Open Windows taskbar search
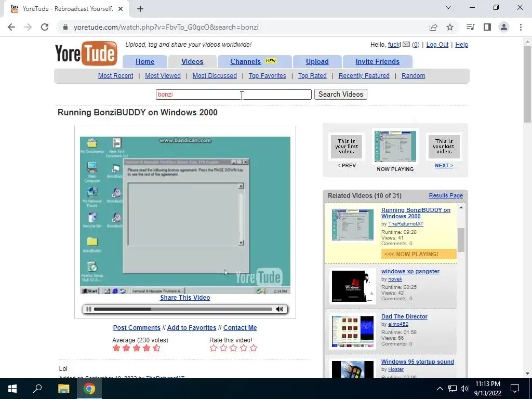Screen dimensions: 532x399 (x=37, y=389)
